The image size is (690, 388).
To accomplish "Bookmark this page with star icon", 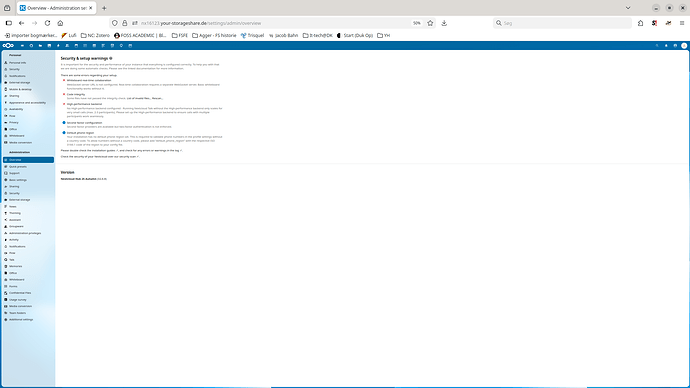I will tap(430, 23).
